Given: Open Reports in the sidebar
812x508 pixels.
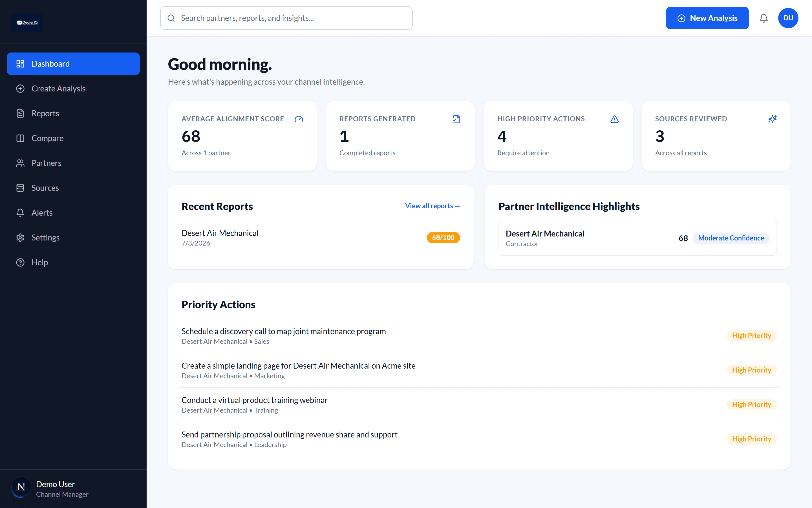Looking at the screenshot, I should (x=73, y=113).
